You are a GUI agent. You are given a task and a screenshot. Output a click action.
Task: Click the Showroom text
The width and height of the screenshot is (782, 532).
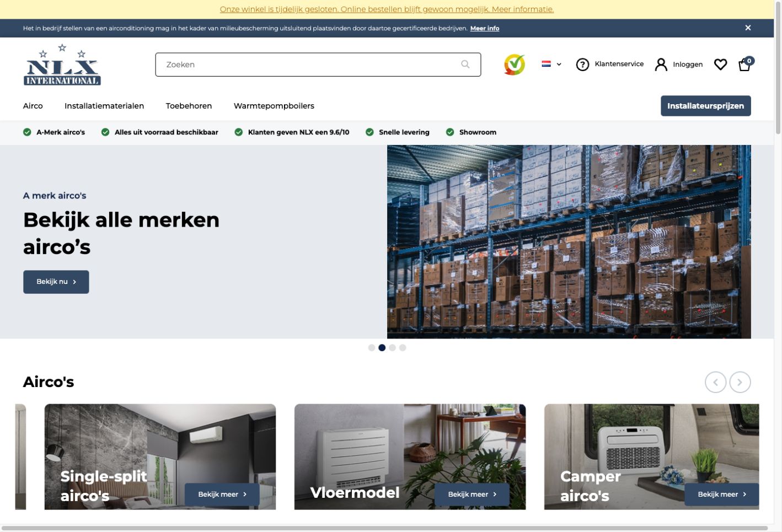pos(478,132)
